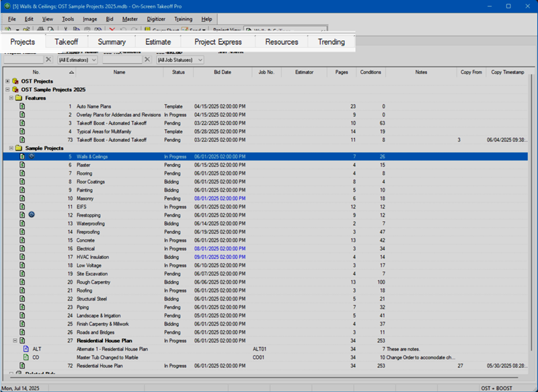Click the bid icon in the Roofing row

tap(22, 290)
